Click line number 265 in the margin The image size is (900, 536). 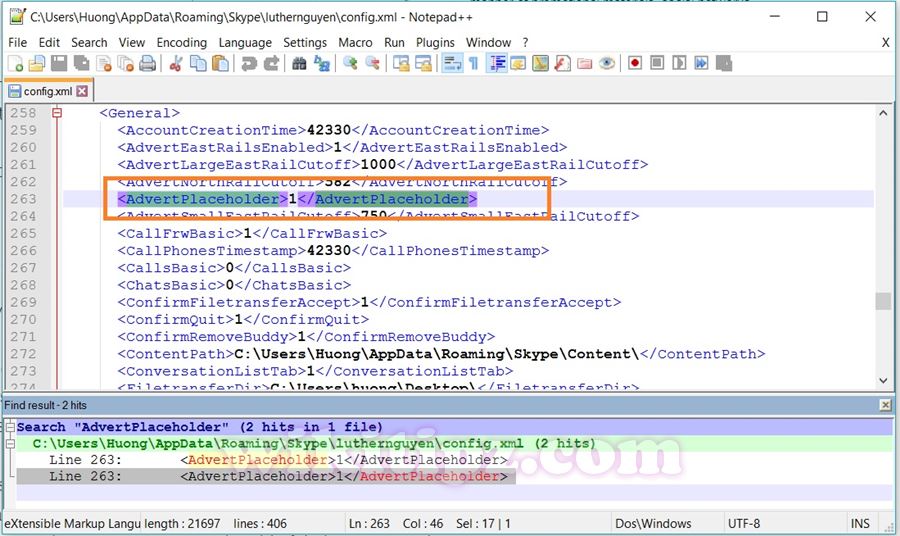24,234
